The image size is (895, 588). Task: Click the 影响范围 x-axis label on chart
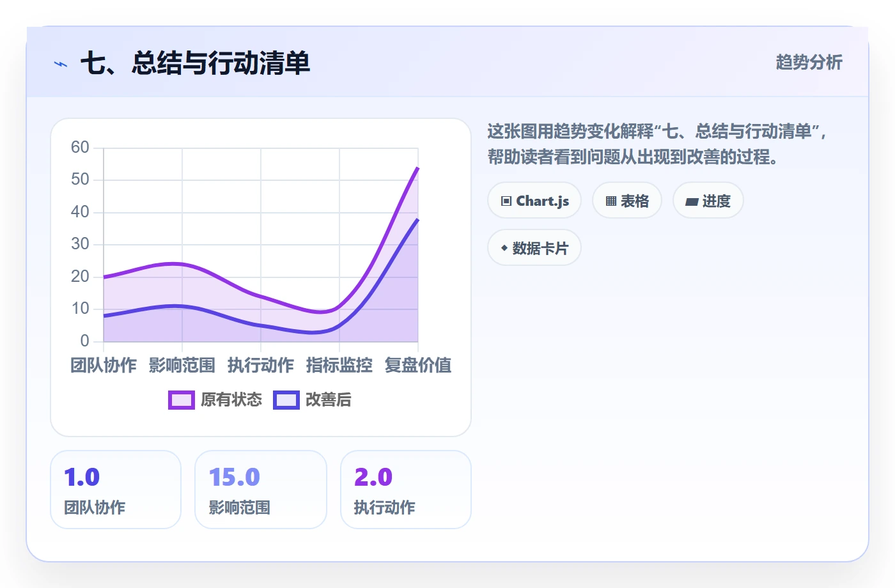(182, 365)
